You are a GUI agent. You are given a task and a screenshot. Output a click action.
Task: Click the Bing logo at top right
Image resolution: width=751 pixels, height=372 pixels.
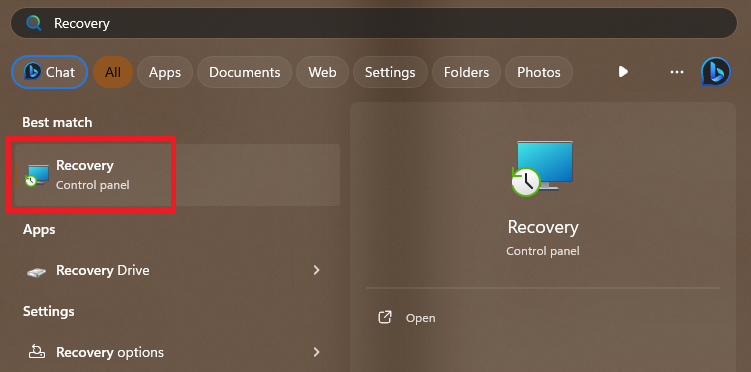click(x=716, y=72)
